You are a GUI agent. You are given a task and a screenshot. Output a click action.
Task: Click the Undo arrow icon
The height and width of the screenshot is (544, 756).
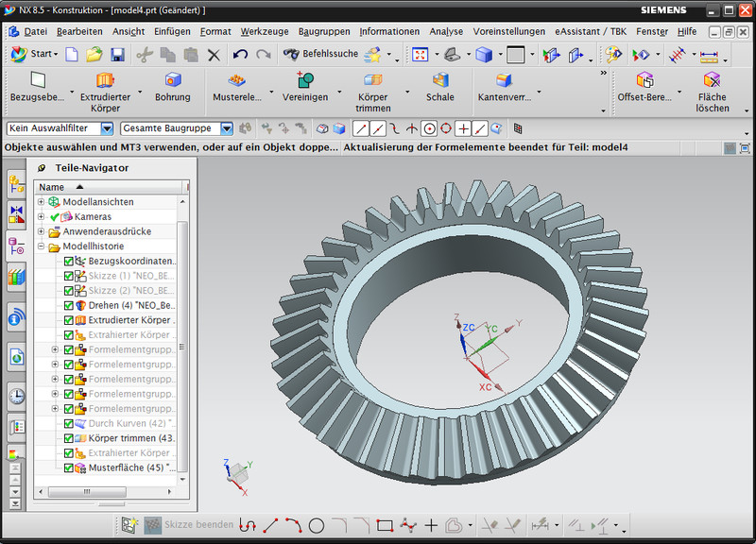241,55
